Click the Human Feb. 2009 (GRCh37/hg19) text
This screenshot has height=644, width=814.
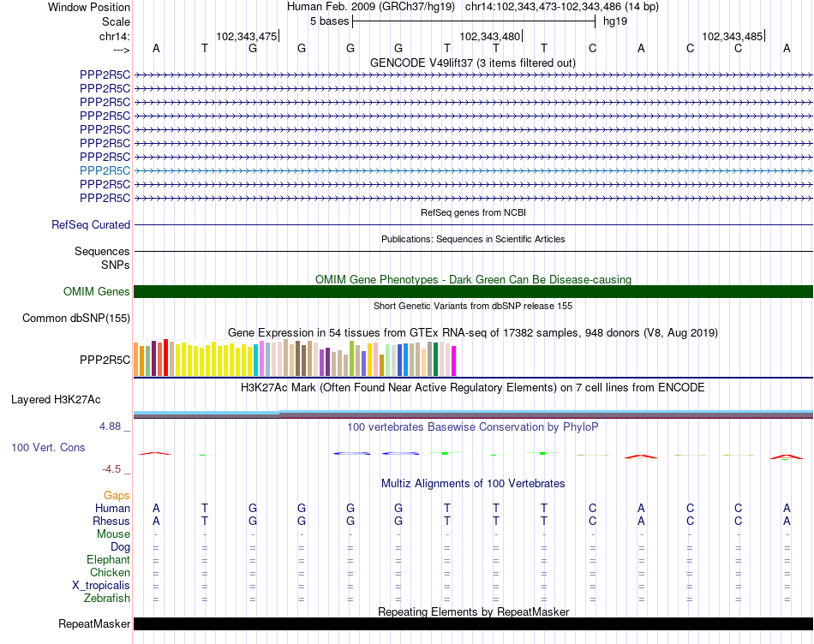click(x=371, y=7)
